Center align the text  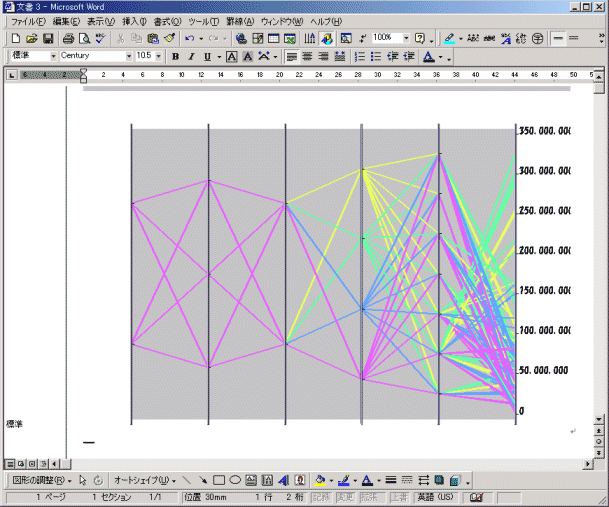[x=307, y=57]
